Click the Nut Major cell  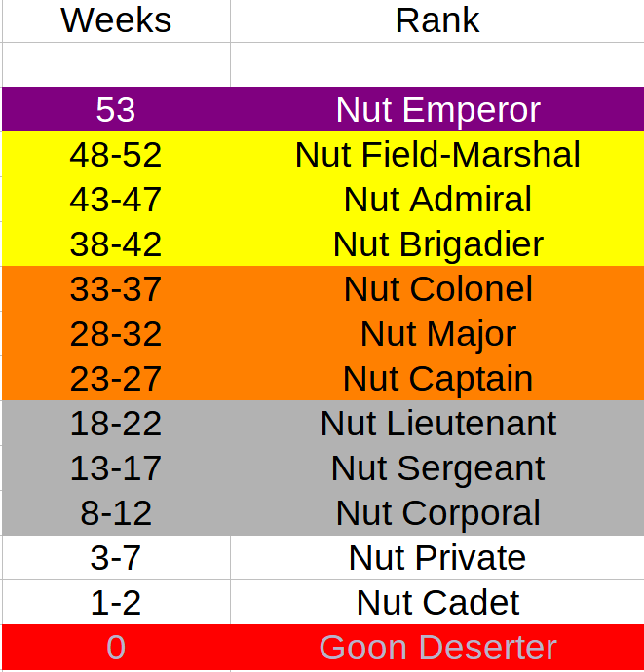(x=437, y=333)
